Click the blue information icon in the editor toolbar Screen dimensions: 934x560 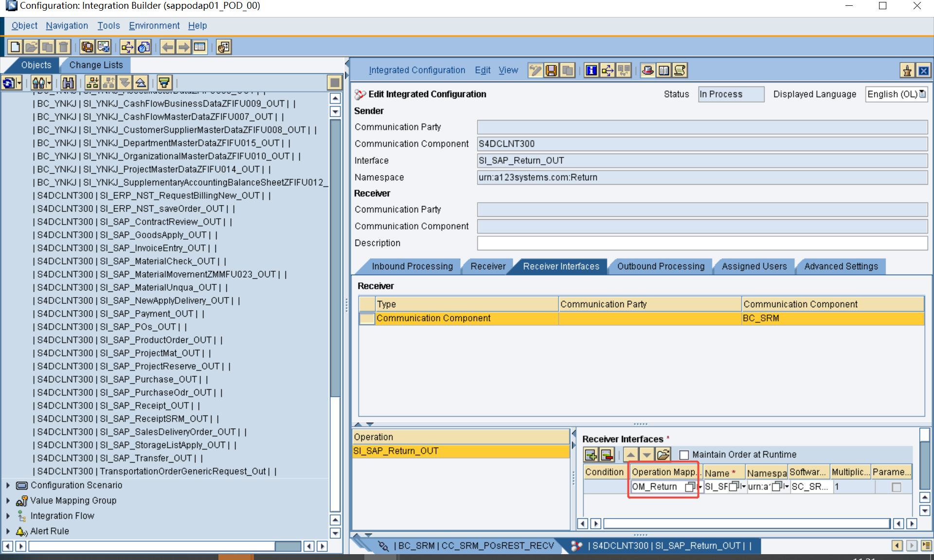tap(591, 70)
